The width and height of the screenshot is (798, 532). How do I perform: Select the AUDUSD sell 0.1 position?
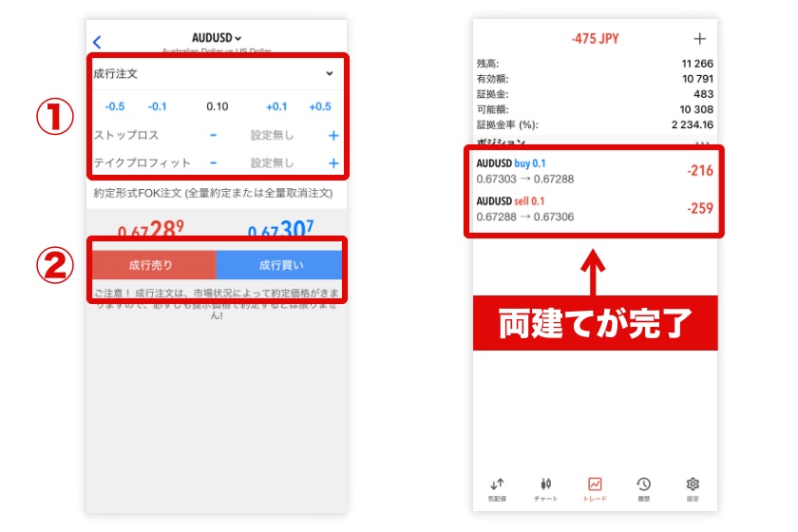[595, 209]
